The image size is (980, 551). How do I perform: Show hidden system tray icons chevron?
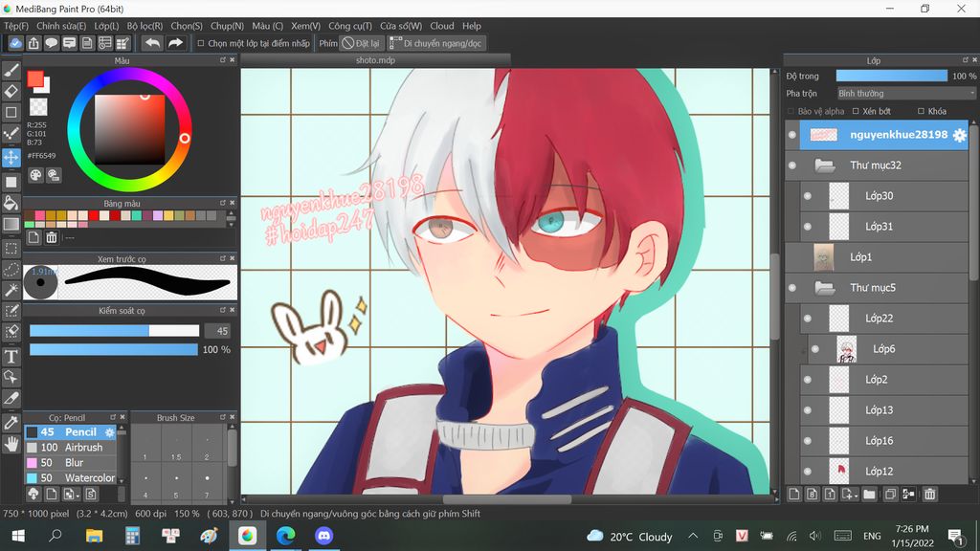tap(693, 536)
